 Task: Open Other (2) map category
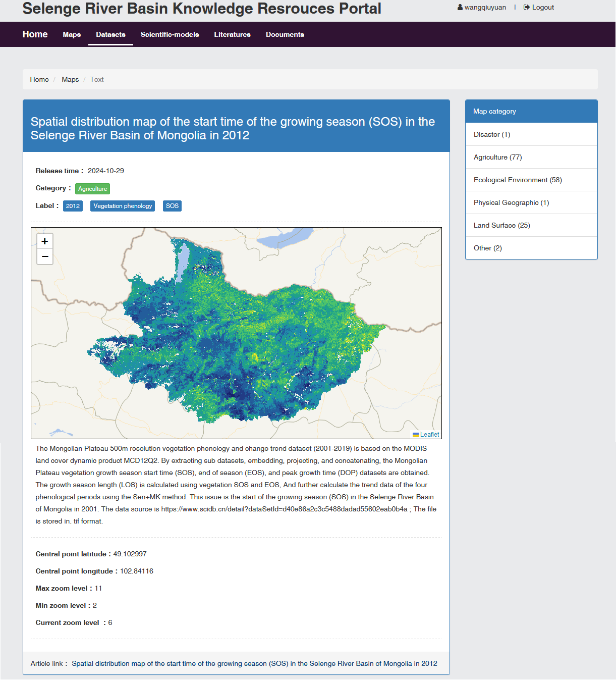pyautogui.click(x=531, y=248)
